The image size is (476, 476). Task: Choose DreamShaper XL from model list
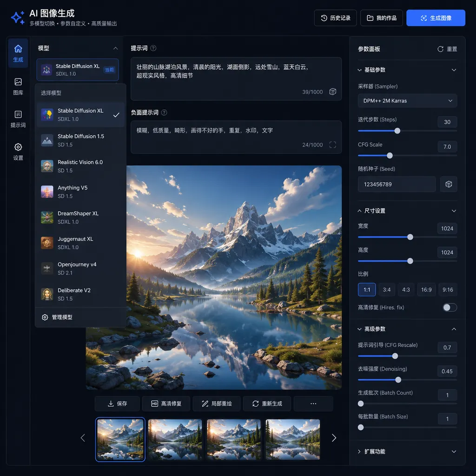pos(80,218)
